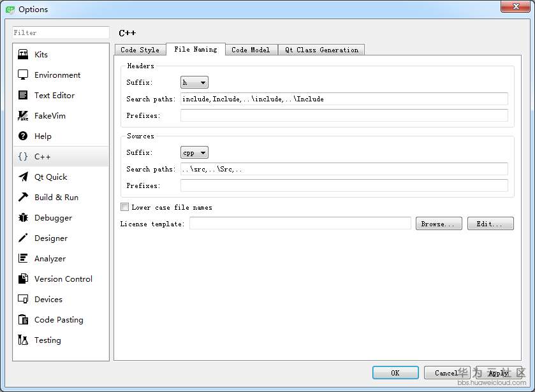
Task: Open the Headers Suffix dropdown
Action: [194, 82]
